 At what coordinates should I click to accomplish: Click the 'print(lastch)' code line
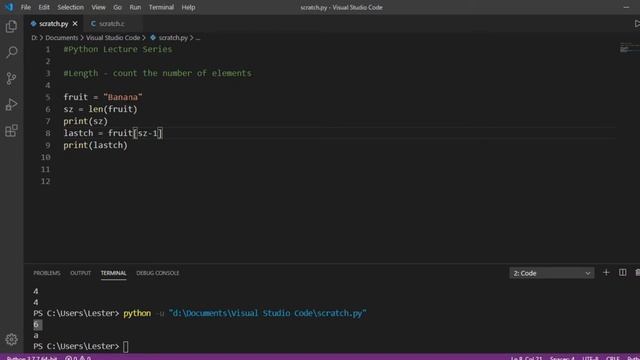96,145
